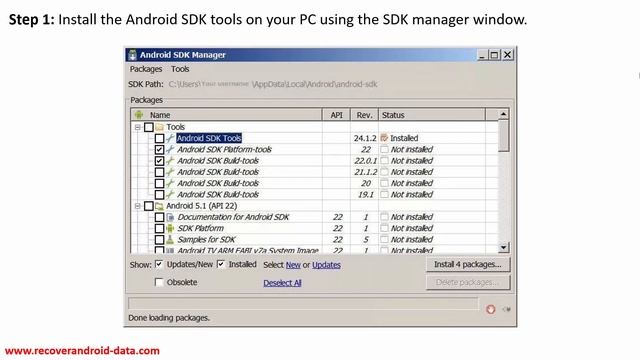Select the SDK Platform row

(x=314, y=229)
